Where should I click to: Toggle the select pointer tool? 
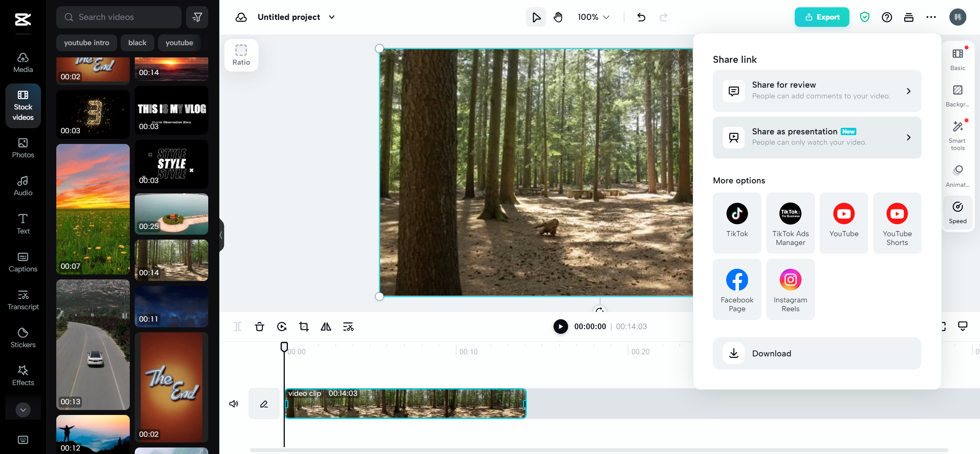coord(536,17)
